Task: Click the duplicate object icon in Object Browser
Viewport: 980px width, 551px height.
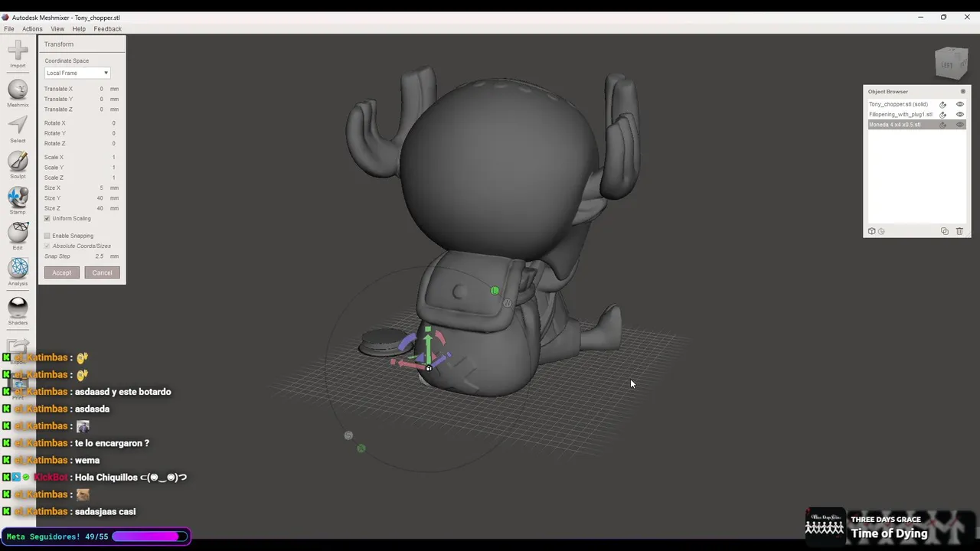Action: click(x=944, y=231)
